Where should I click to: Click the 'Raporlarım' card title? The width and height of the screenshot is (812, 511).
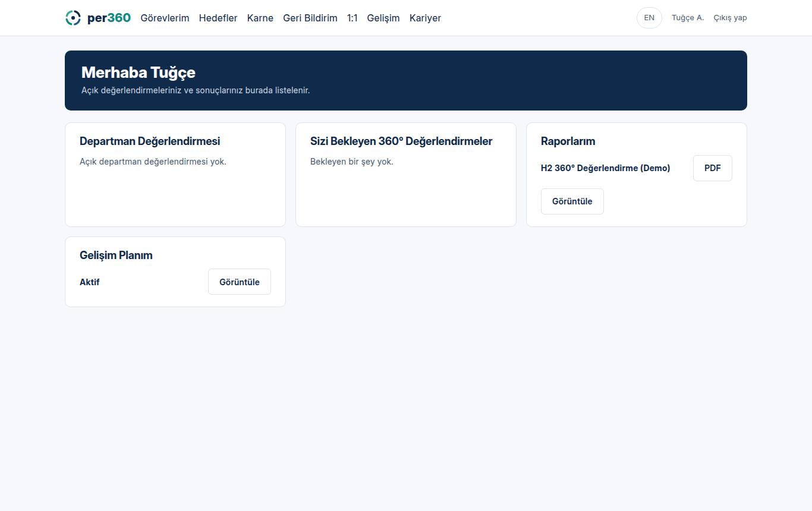coord(568,141)
